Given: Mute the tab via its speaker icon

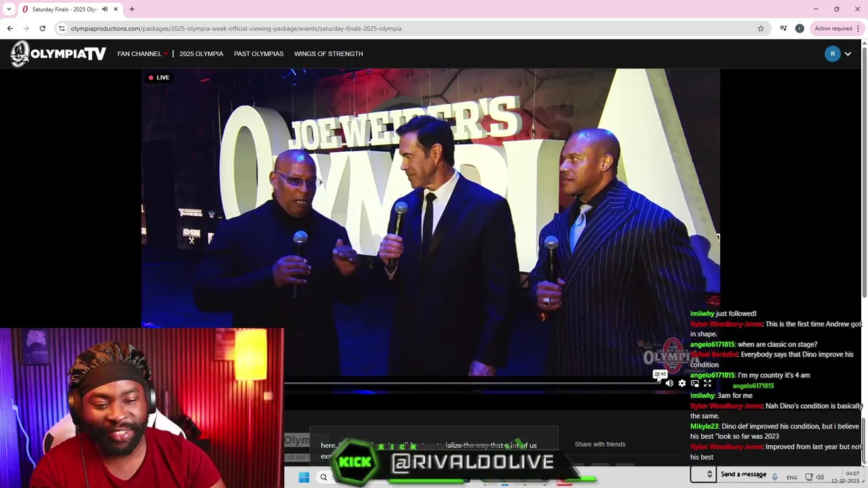Looking at the screenshot, I should [x=105, y=9].
